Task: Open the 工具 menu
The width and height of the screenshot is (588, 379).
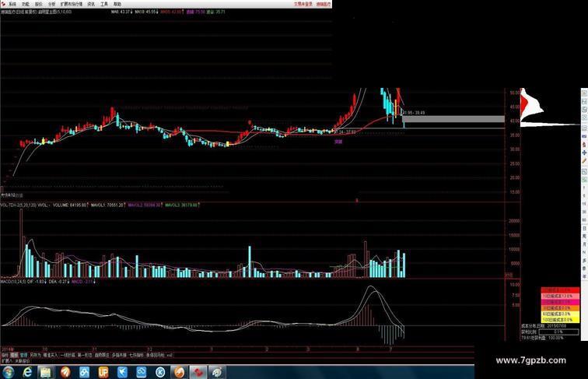Action: click(x=104, y=4)
